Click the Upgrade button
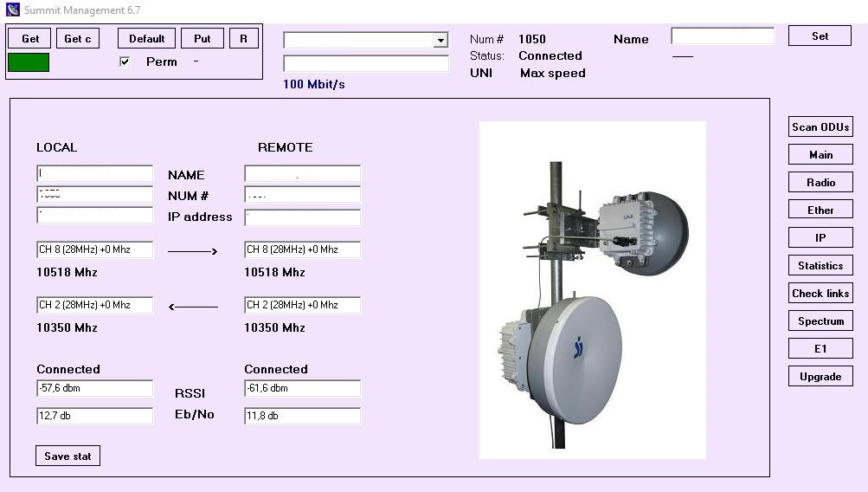This screenshot has width=868, height=492. 820,376
